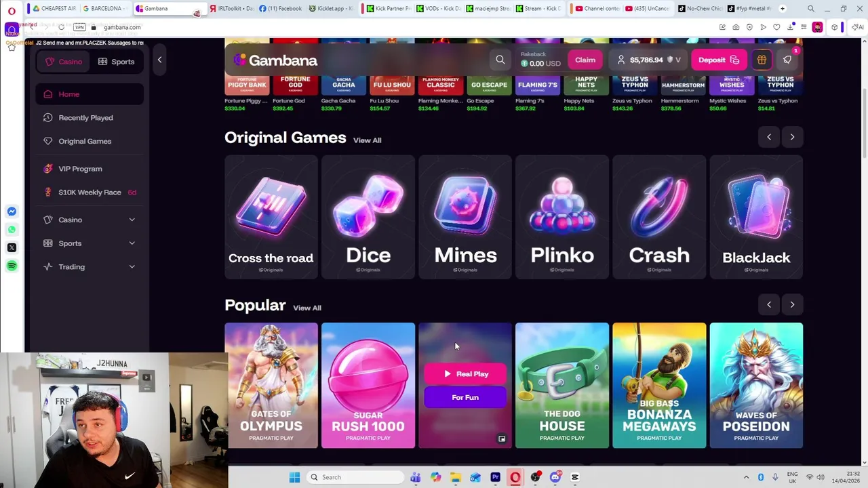Screen dimensions: 868x488
Task: Click the Deposit button
Action: 719,60
